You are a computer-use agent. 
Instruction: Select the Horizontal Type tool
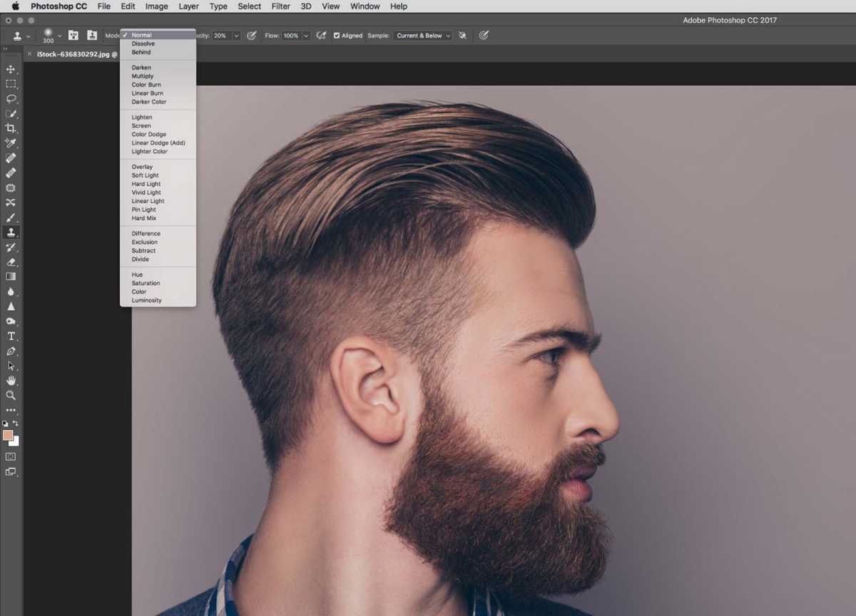[11, 336]
